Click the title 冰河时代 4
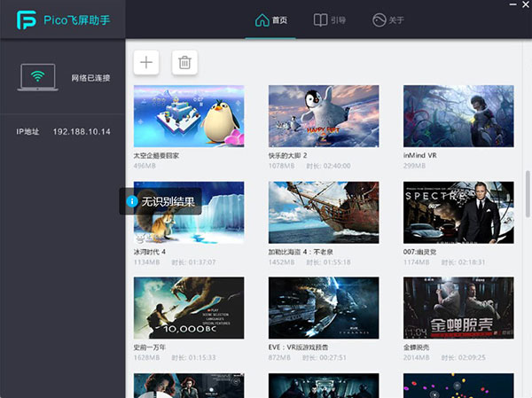Image resolution: width=532 pixels, height=398 pixels. pos(150,252)
